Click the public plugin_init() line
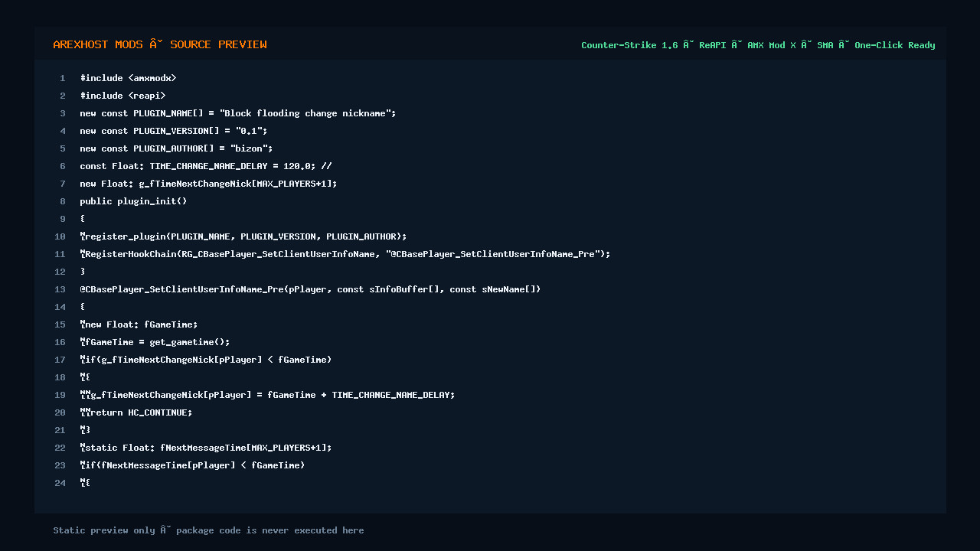The width and height of the screenshot is (980, 551). pos(133,201)
